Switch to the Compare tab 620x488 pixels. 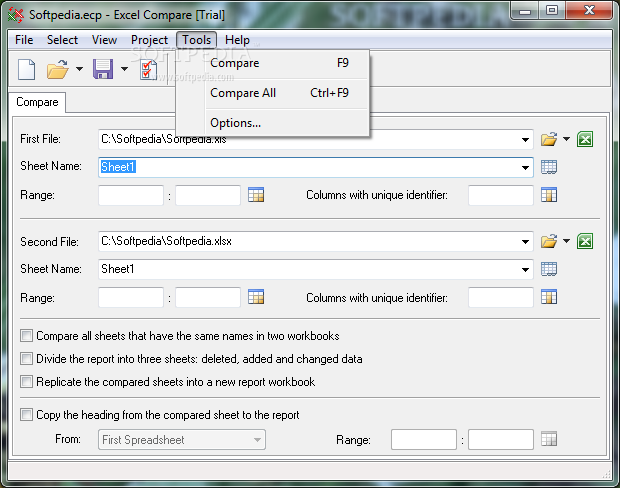click(x=37, y=102)
